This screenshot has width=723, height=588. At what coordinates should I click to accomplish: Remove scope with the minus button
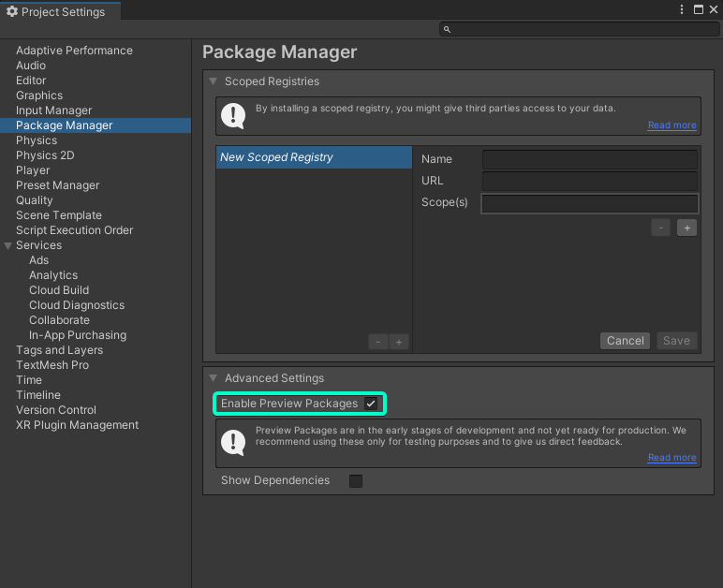[x=660, y=228]
